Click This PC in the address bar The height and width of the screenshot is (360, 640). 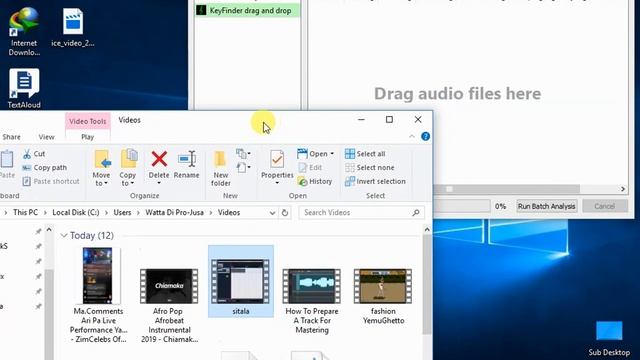25,213
